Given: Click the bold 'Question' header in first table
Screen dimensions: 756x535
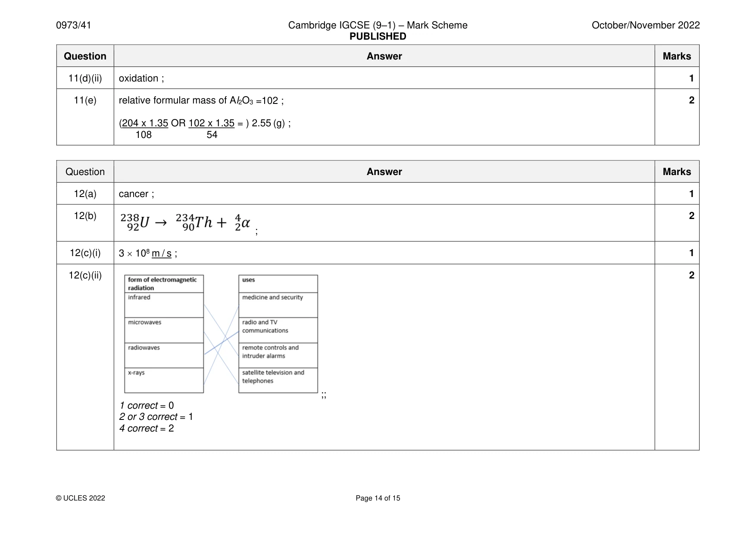Looking at the screenshot, I should [x=85, y=56].
